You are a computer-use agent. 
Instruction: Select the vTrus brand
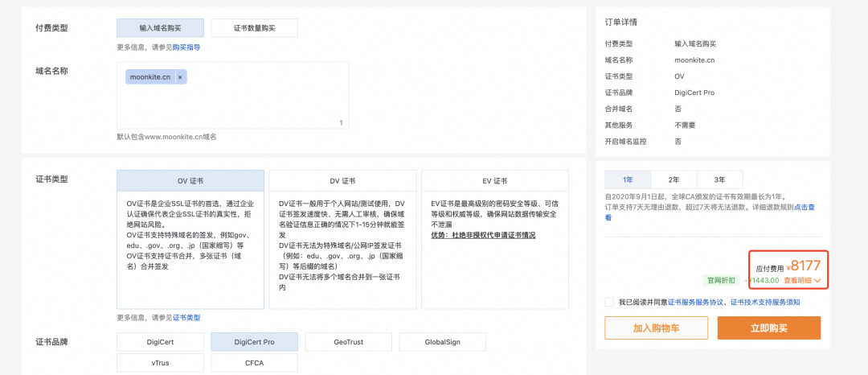click(160, 363)
